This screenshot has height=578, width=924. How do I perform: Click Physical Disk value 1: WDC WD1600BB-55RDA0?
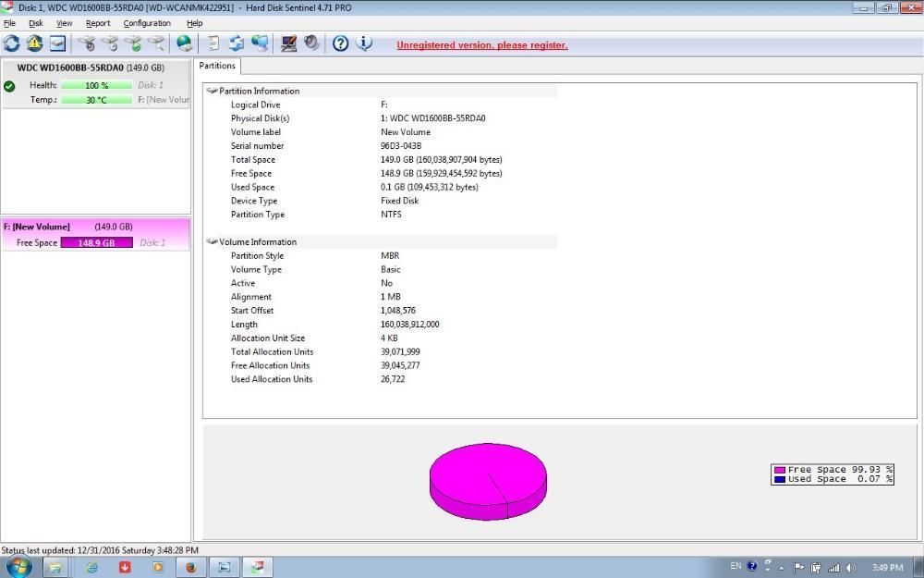coord(433,118)
